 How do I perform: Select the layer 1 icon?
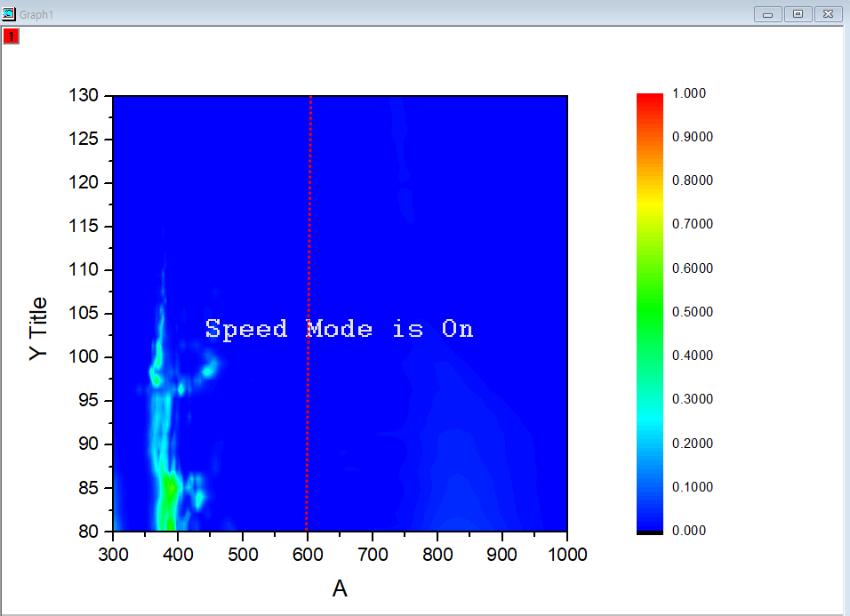[x=11, y=36]
